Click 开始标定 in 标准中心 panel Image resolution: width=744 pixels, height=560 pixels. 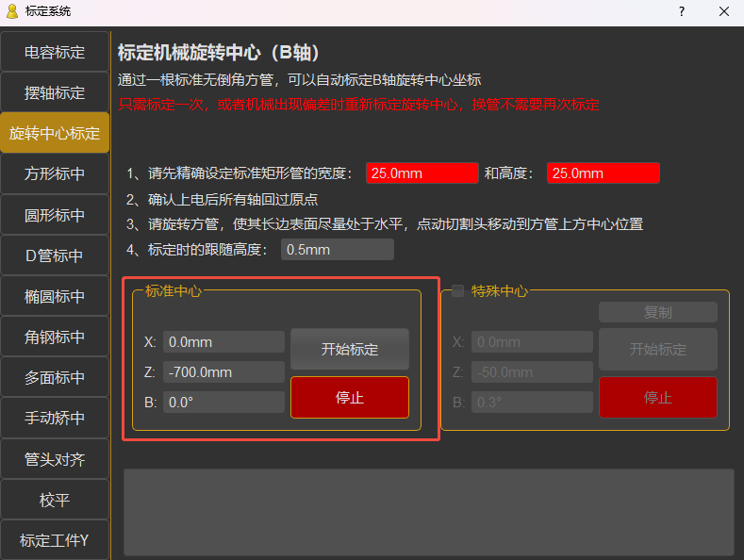click(x=350, y=349)
